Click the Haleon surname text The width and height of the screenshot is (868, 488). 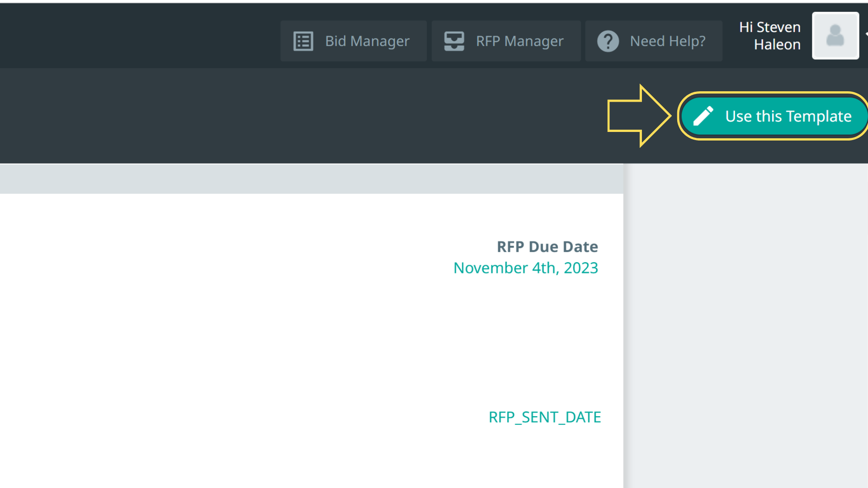tap(777, 45)
